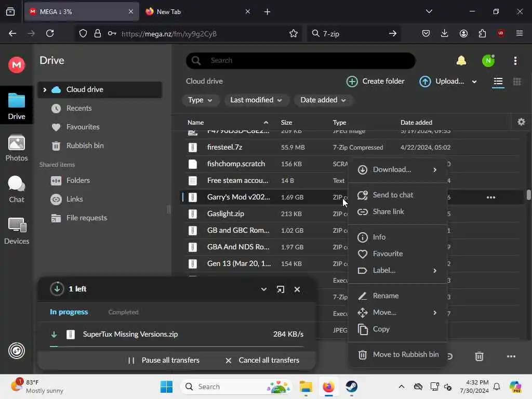Open more actions dots in bottom bar
Screen dimensions: 532x399
(511, 356)
